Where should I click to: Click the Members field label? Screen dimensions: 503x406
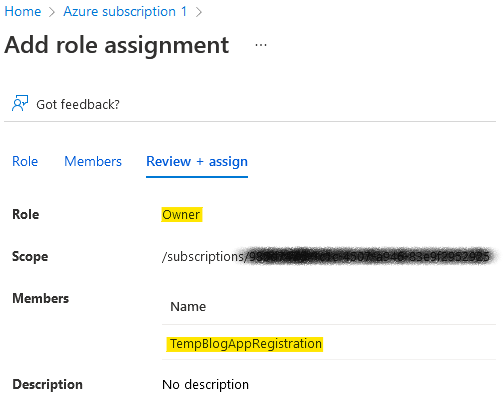(41, 298)
